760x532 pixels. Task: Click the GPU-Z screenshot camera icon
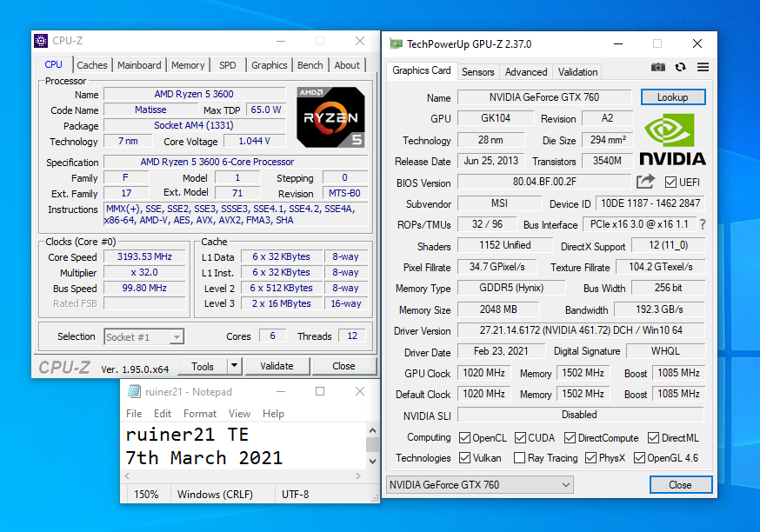click(x=658, y=67)
